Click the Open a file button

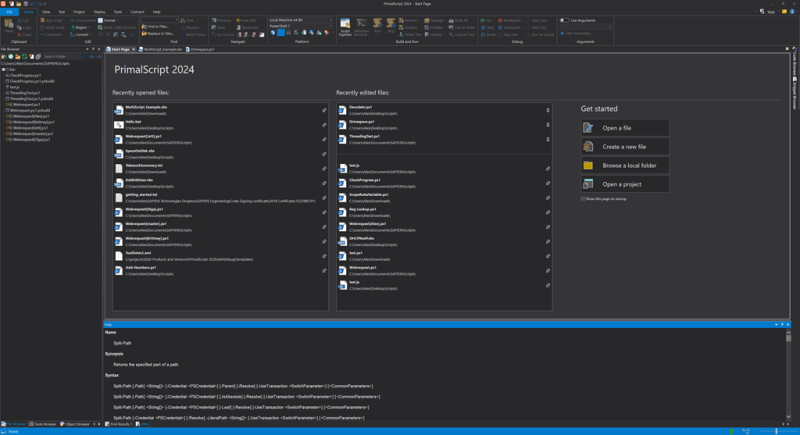click(x=625, y=128)
